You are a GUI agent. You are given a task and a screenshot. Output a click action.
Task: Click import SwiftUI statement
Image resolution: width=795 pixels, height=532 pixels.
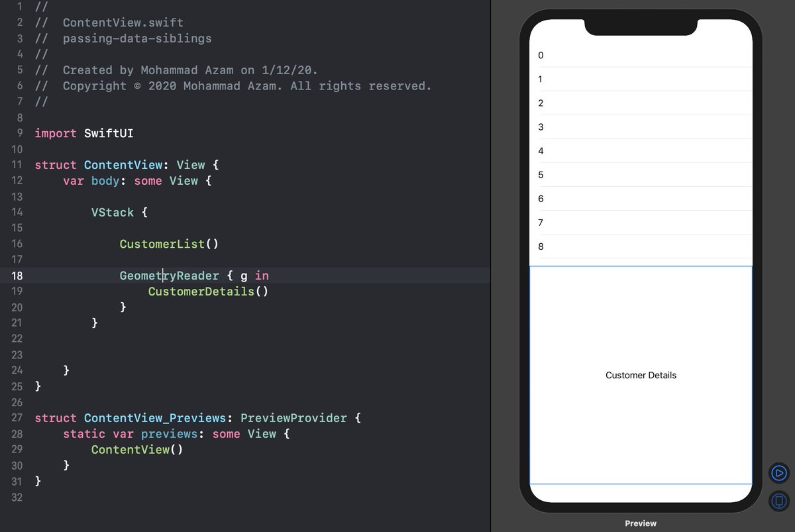point(84,133)
